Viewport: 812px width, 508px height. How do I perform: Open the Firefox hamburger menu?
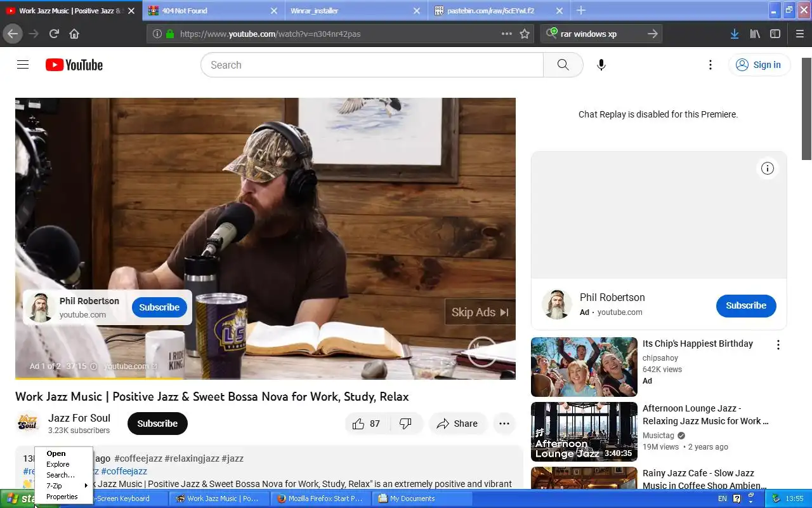click(x=799, y=34)
